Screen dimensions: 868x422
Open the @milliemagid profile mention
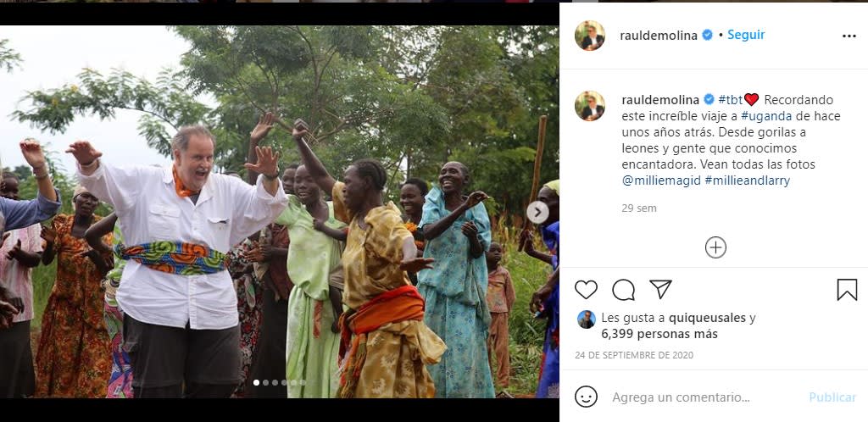click(660, 180)
